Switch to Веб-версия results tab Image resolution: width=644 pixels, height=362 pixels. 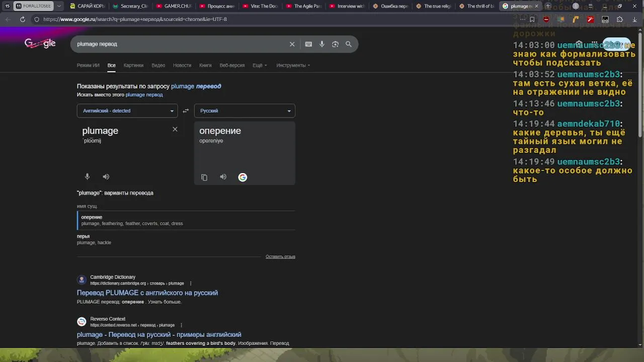tap(232, 65)
